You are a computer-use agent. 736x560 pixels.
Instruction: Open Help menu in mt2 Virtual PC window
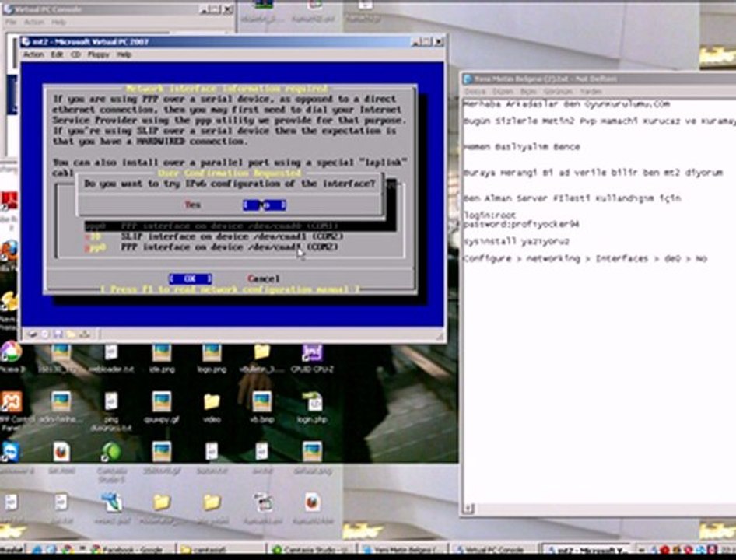coord(124,54)
